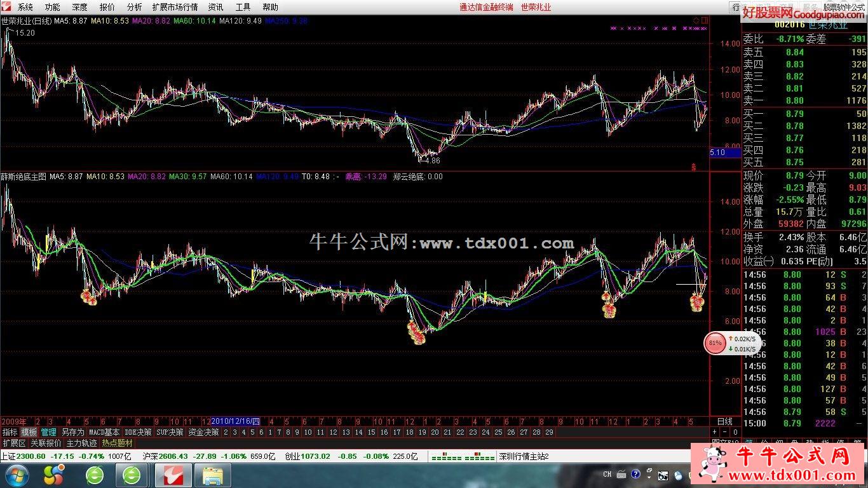Click the plus zoom button below 日线
The width and height of the screenshot is (868, 488).
point(715,432)
